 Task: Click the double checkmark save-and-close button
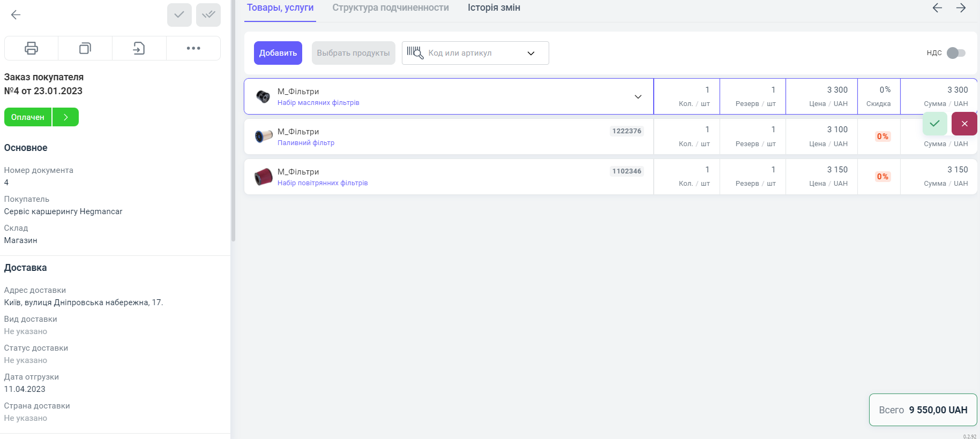pos(208,15)
